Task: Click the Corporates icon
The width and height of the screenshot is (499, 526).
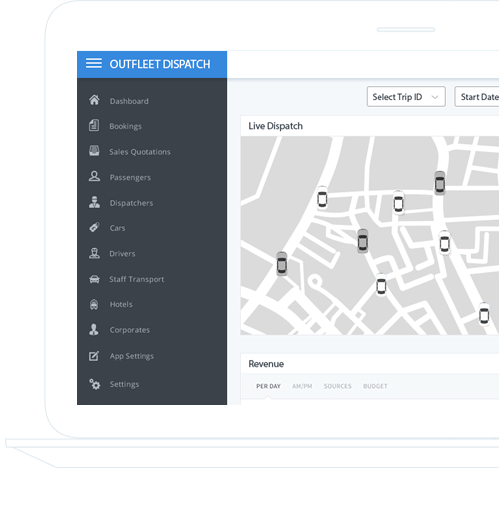Action: [94, 329]
